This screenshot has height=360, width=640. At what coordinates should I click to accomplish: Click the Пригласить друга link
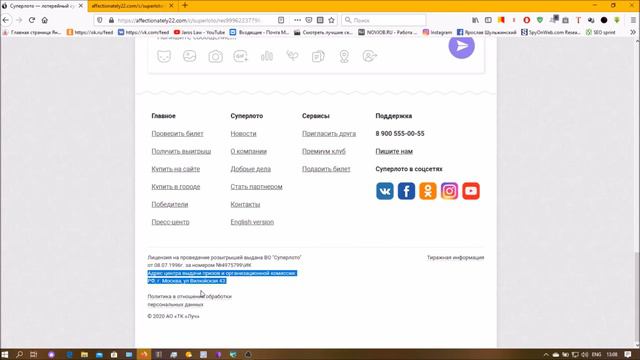click(329, 133)
